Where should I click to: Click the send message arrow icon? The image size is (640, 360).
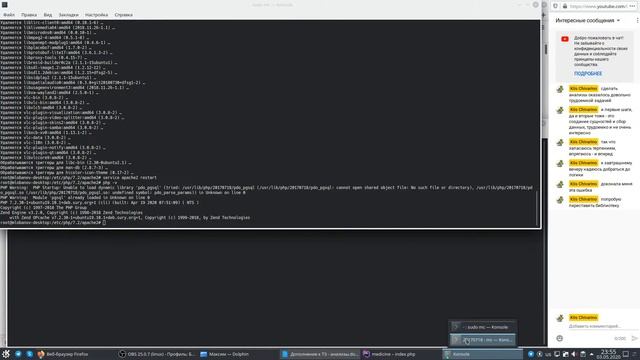tap(634, 338)
